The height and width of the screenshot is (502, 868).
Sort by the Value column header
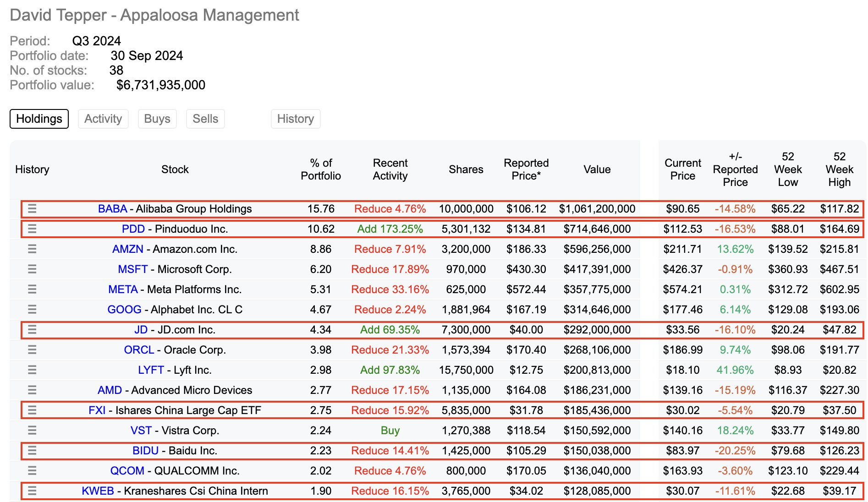597,169
